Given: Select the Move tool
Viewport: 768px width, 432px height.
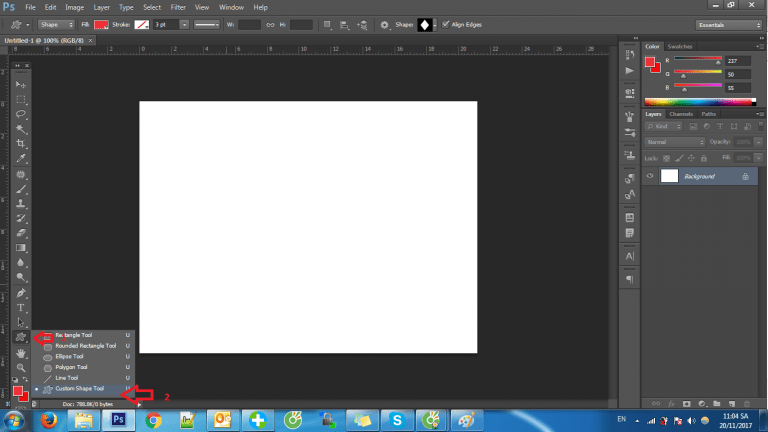Looking at the screenshot, I should 21,86.
